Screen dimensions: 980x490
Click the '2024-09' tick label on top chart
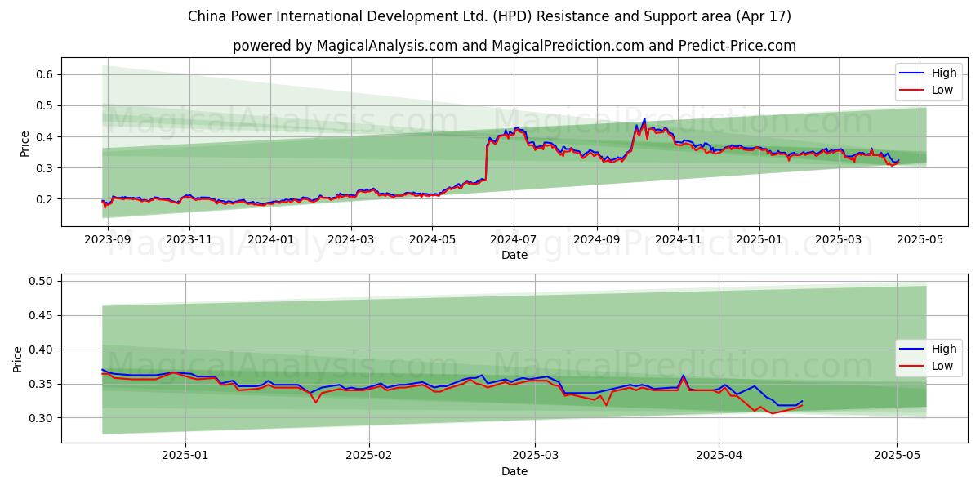click(596, 240)
